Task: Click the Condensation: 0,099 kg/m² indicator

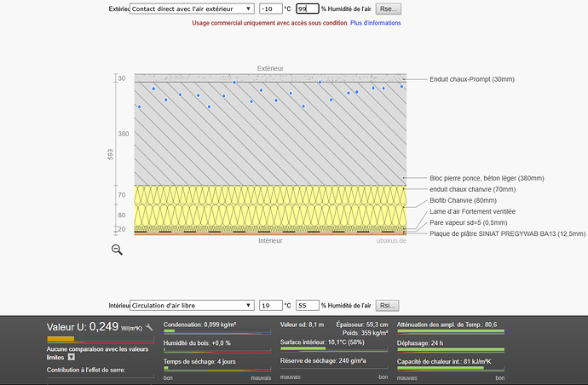Action: pos(199,325)
